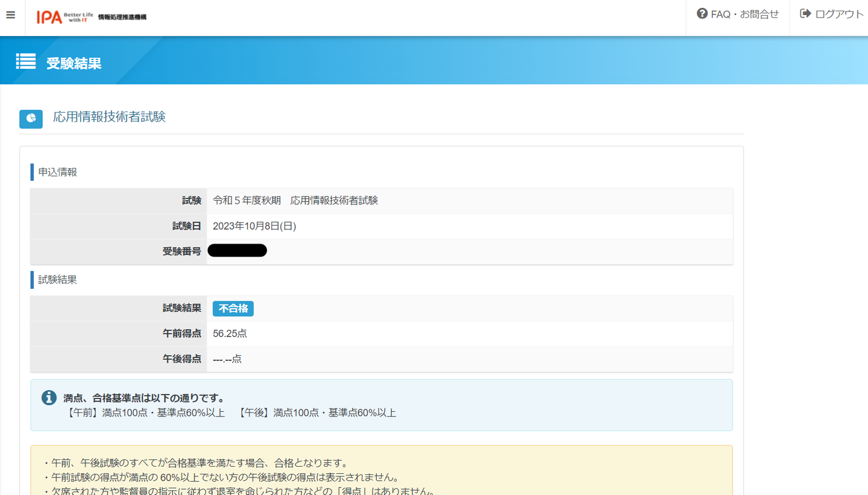Open the hamburger menu icon
The width and height of the screenshot is (868, 495).
[10, 15]
